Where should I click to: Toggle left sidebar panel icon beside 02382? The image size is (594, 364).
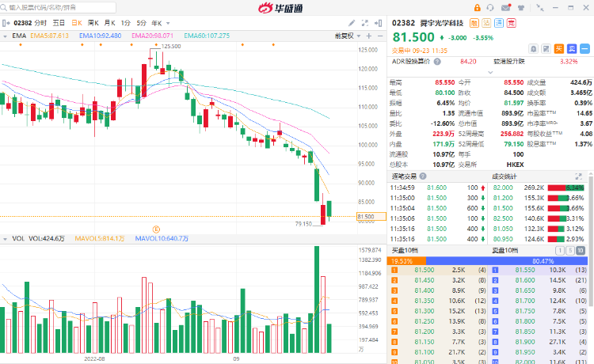6,23
